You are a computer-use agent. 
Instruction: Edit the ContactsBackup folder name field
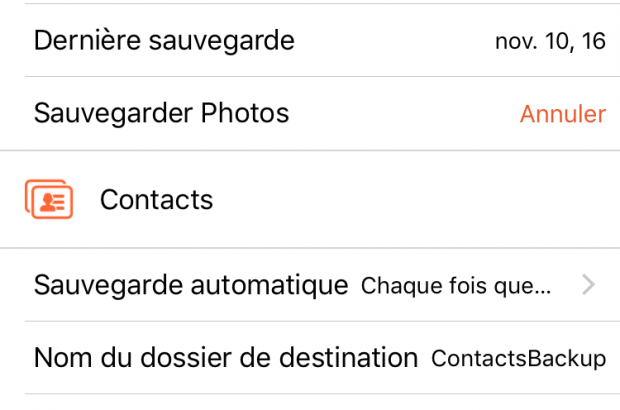(x=518, y=358)
